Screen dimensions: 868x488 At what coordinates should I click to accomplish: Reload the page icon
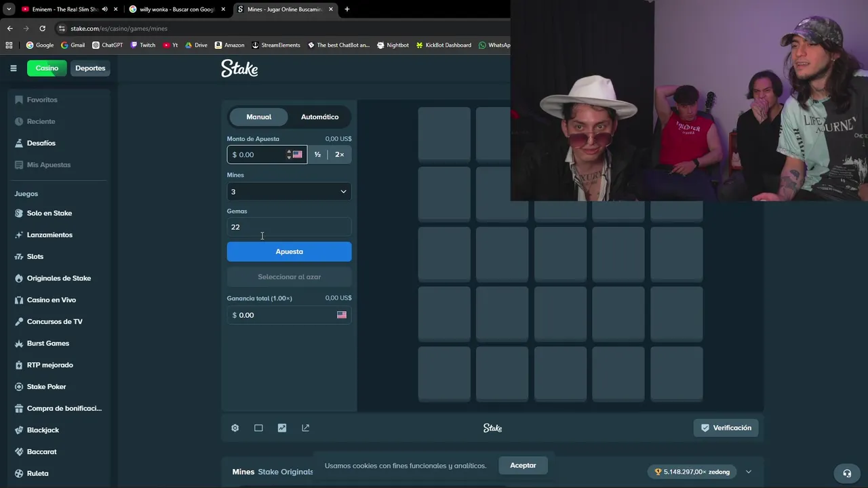coord(42,28)
